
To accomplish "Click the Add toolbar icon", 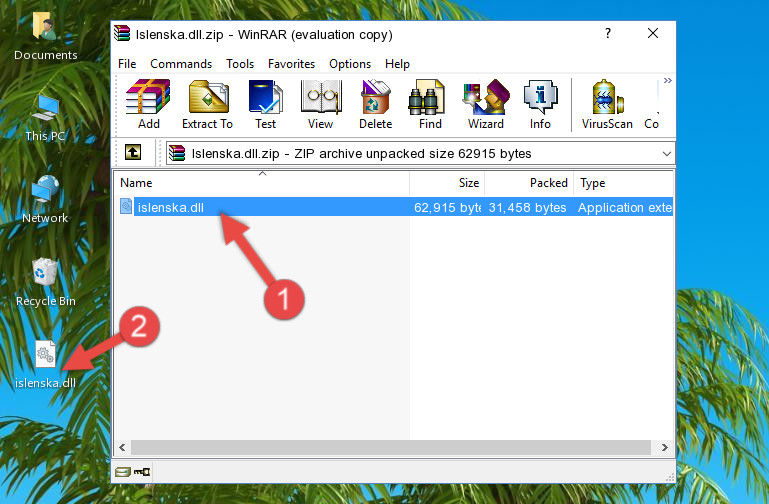I will click(x=148, y=104).
